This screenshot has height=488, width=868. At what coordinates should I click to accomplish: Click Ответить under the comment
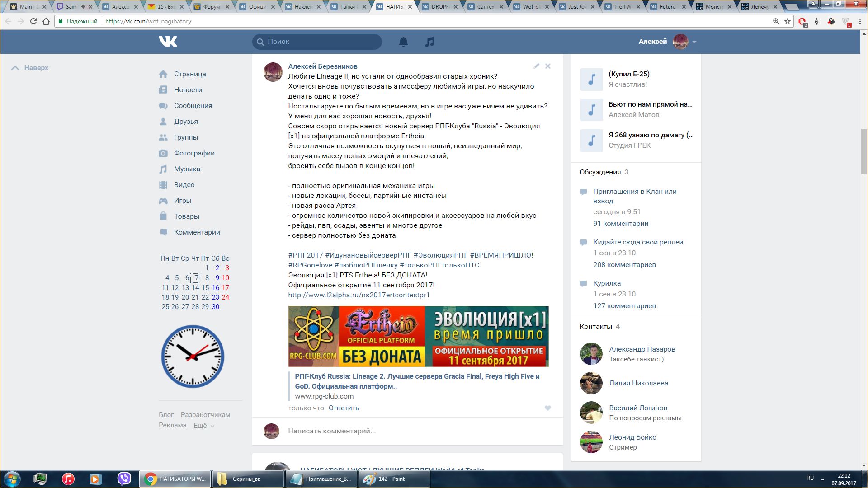tap(344, 408)
